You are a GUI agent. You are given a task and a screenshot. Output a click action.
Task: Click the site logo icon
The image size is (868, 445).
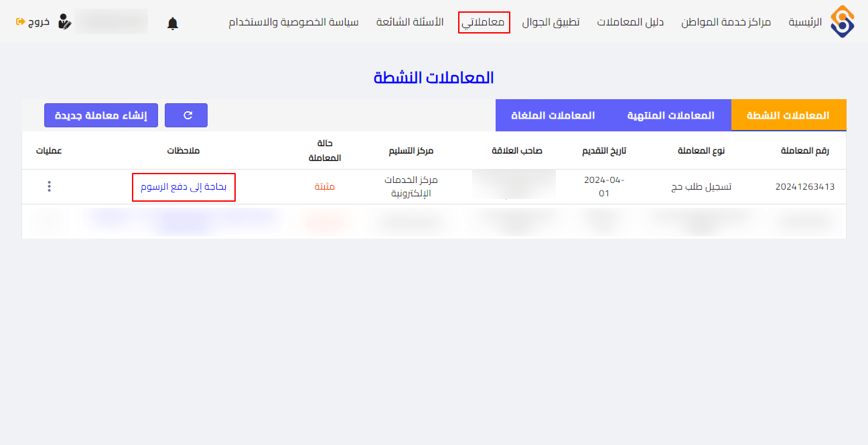pos(843,22)
